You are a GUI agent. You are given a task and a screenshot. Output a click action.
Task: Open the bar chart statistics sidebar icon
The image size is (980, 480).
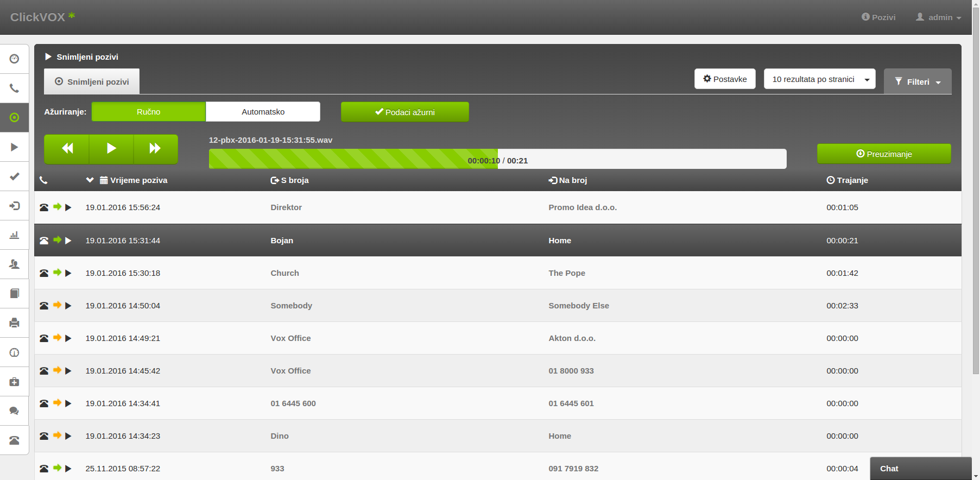click(15, 235)
